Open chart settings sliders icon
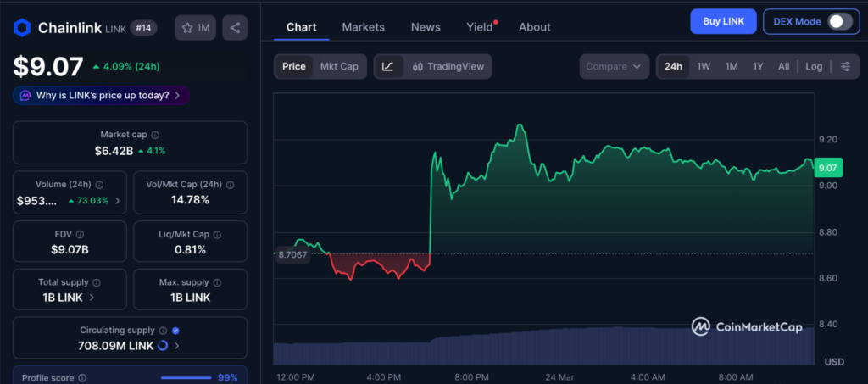This screenshot has width=868, height=384. [x=844, y=66]
